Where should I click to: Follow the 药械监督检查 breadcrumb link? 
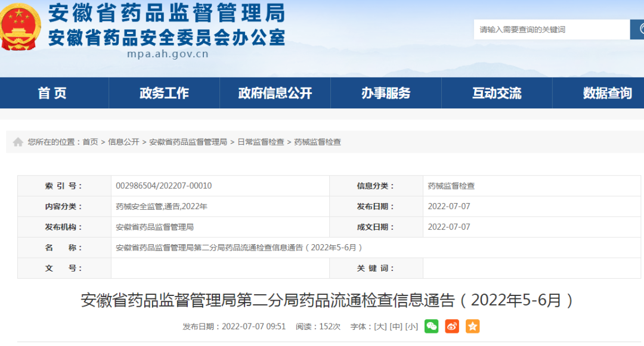[318, 142]
